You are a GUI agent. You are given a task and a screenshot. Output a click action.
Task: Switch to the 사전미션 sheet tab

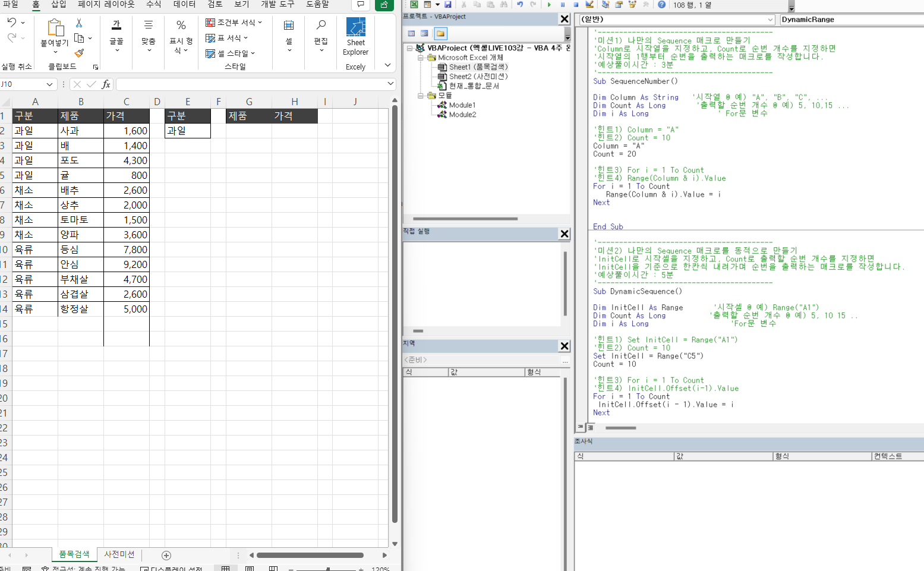pyautogui.click(x=119, y=554)
